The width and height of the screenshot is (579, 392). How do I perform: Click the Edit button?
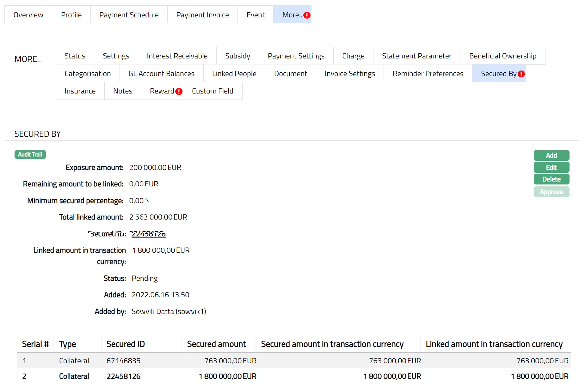[x=551, y=167]
